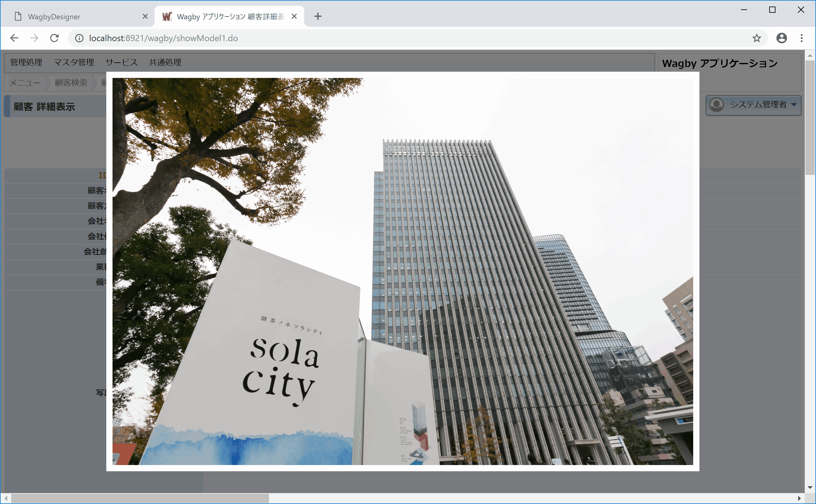The image size is (816, 504).
Task: Click the Wagby アプリケーション title text
Action: coord(720,63)
